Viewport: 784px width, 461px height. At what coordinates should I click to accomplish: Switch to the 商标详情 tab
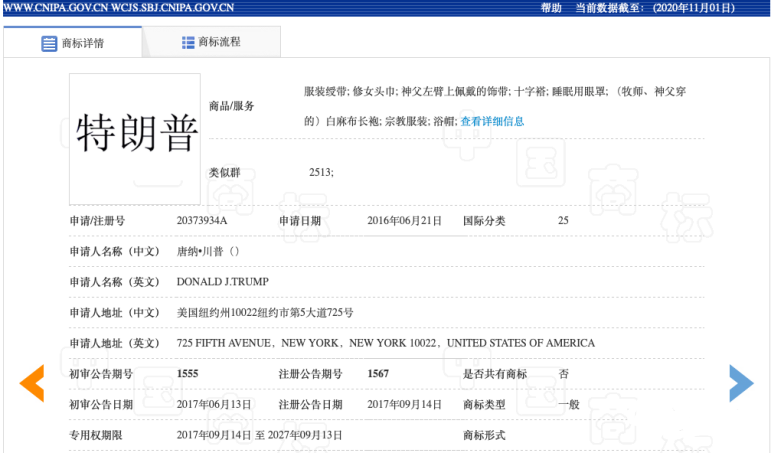point(82,43)
